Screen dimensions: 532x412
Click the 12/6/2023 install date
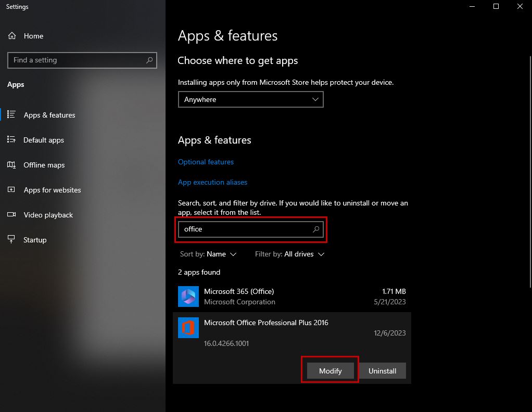pyautogui.click(x=389, y=333)
